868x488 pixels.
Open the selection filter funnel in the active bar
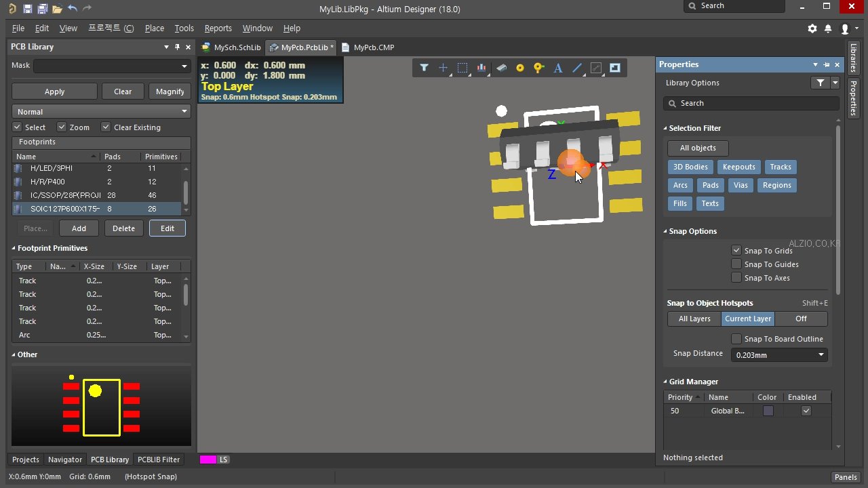point(424,68)
